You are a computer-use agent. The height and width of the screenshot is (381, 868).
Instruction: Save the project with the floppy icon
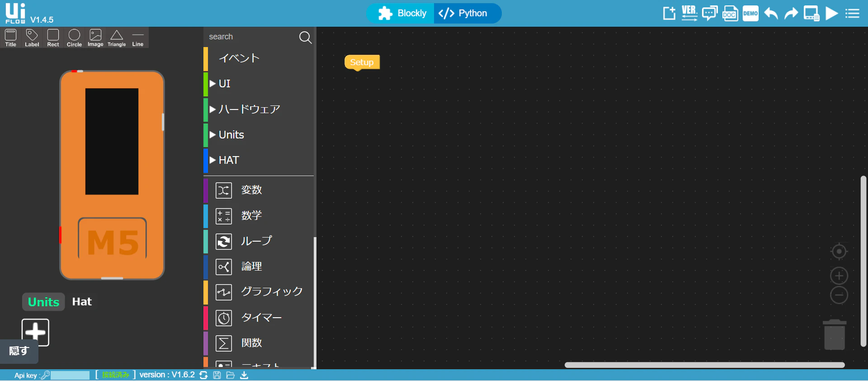pos(217,375)
